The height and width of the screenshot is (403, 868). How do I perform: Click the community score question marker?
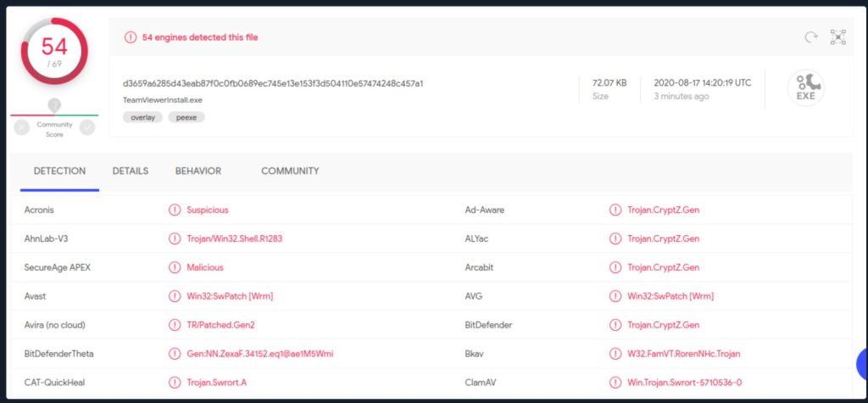(x=54, y=105)
